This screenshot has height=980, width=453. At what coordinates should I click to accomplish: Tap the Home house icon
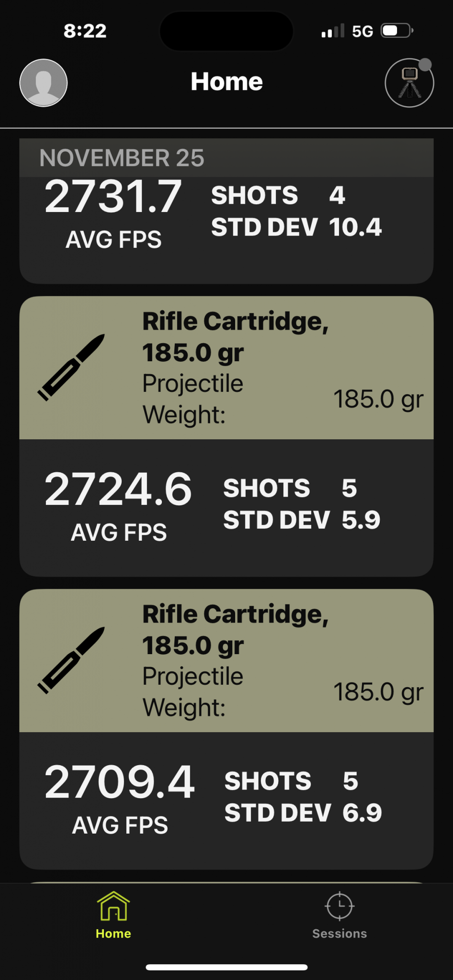tap(113, 905)
